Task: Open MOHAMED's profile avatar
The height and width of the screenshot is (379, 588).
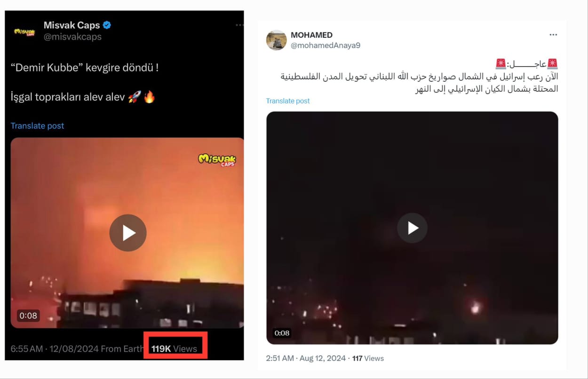Action: [276, 40]
